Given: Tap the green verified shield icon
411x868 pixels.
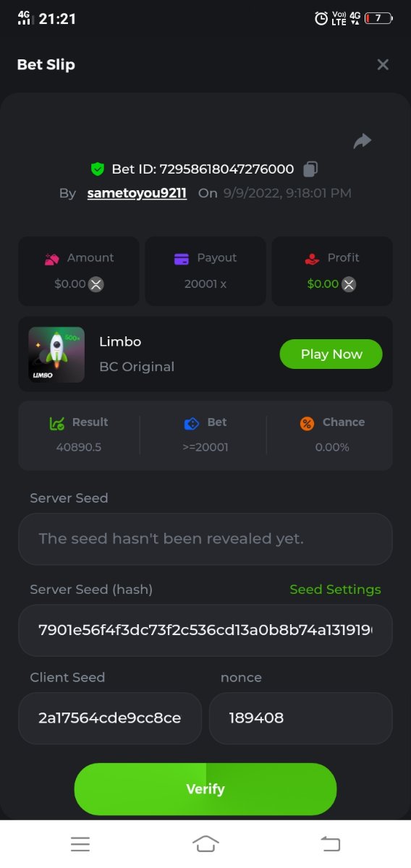Looking at the screenshot, I should [98, 169].
